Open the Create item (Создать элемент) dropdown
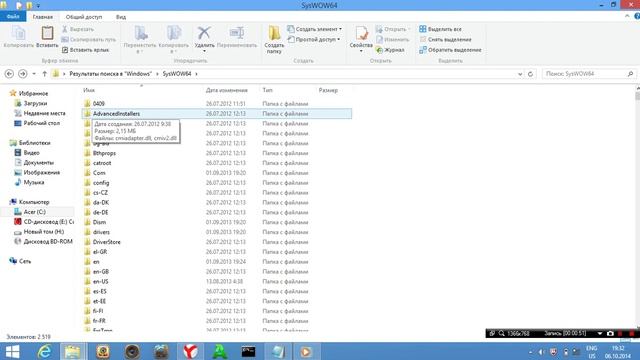The width and height of the screenshot is (640, 360). pyautogui.click(x=315, y=29)
